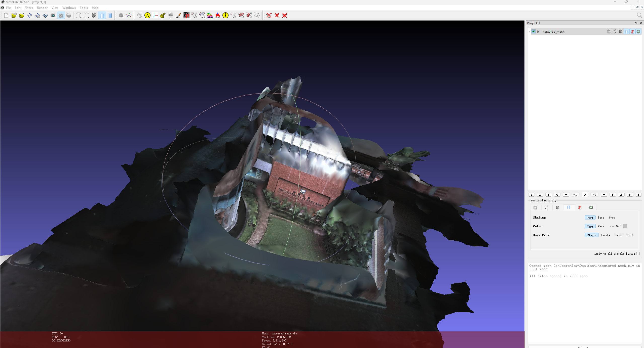The height and width of the screenshot is (348, 644).
Task: Set Back-Face mode to Double
Action: (x=605, y=235)
